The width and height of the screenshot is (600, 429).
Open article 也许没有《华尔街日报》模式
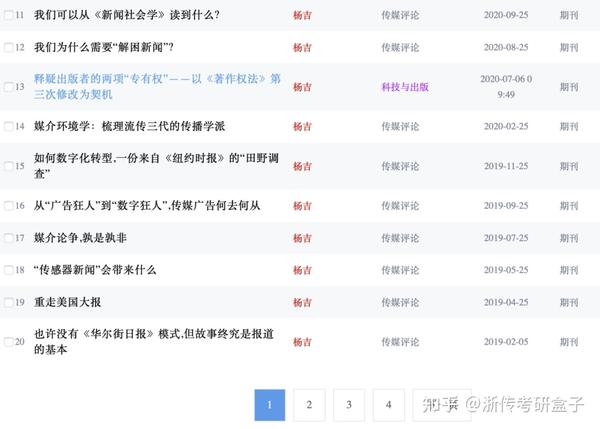tap(154, 341)
